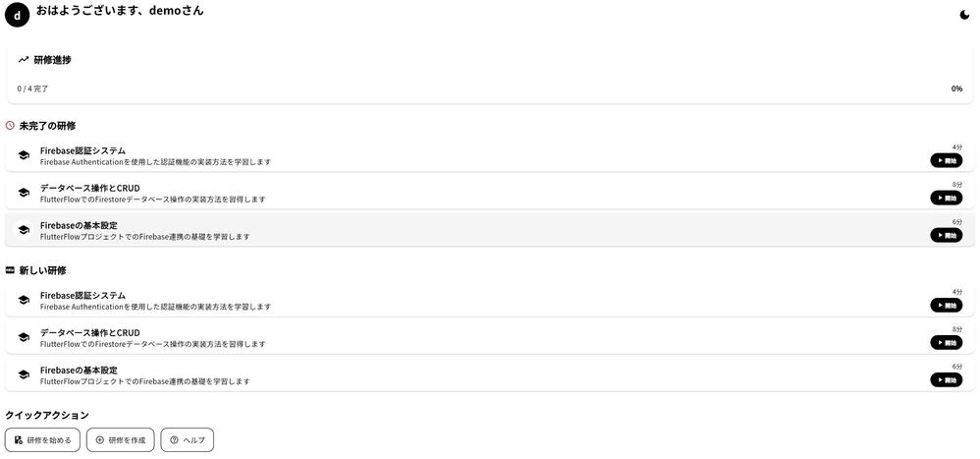This screenshot has width=980, height=459.
Task: Click graduation cap icon for incomplete Firebaseの基本設定
Action: click(x=24, y=230)
